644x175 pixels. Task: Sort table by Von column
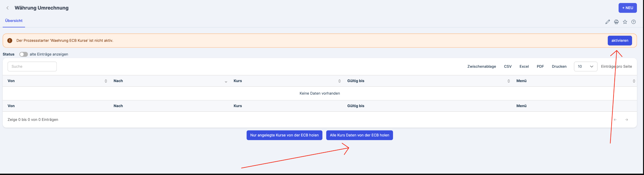click(x=106, y=81)
